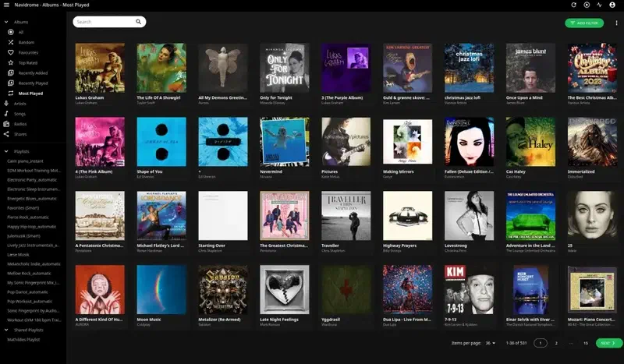Click the search magnifier icon
The height and width of the screenshot is (364, 624).
(x=139, y=22)
